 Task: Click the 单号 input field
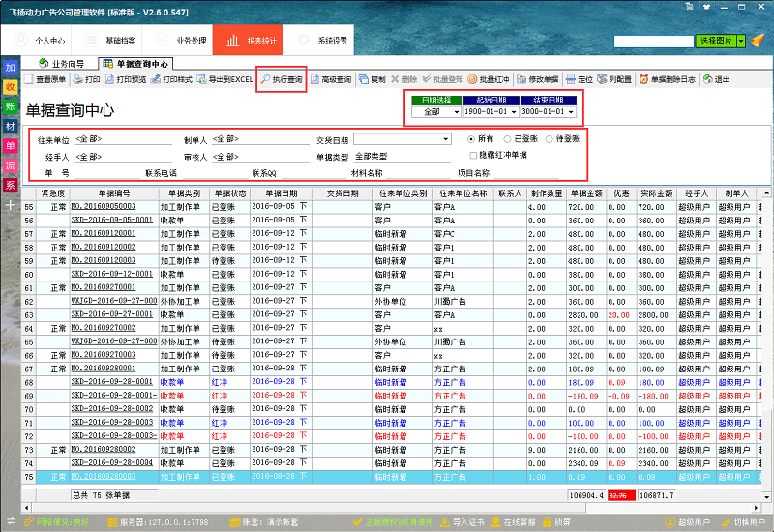(106, 173)
